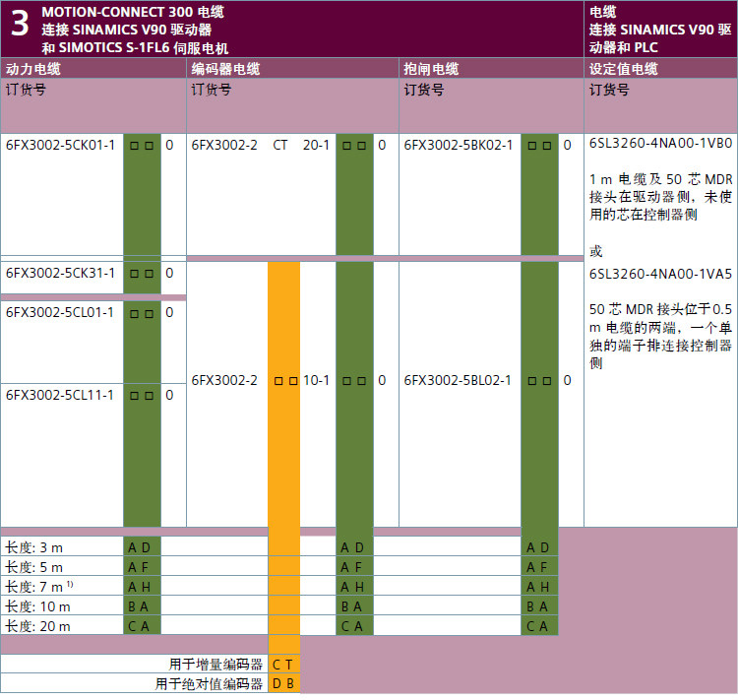Click the 用于绝对值编码器 label
Screen dimensions: 738x700
click(x=209, y=684)
